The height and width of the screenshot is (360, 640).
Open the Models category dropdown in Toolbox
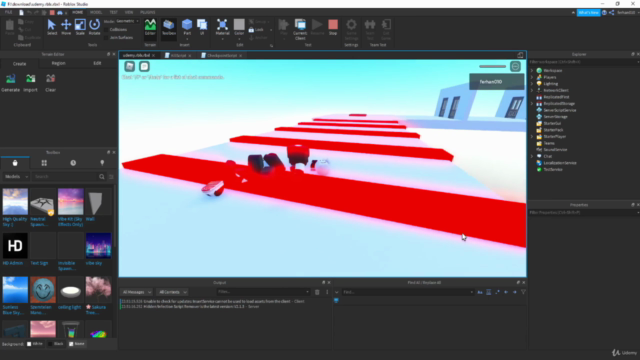[16, 177]
